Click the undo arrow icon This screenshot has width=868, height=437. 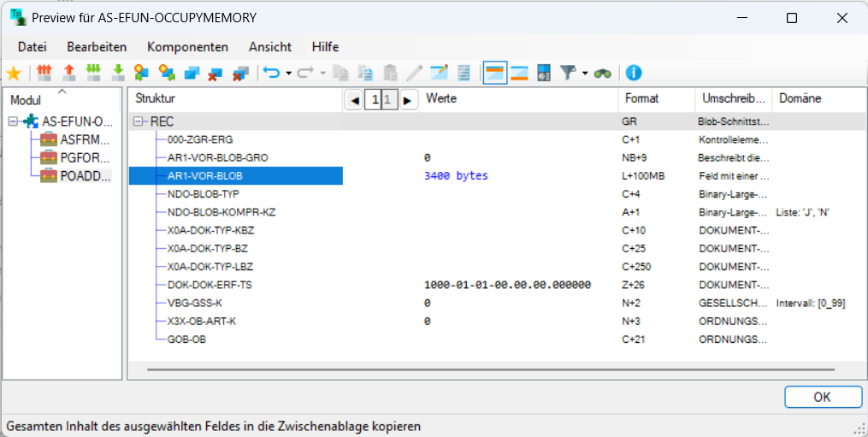pyautogui.click(x=271, y=74)
